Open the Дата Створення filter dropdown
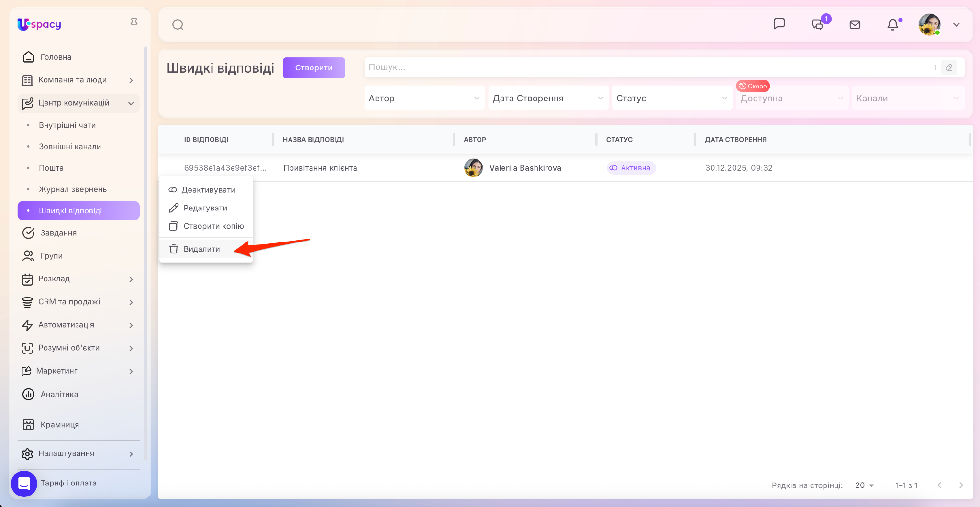Screen dimensions: 980x507 click(x=547, y=98)
